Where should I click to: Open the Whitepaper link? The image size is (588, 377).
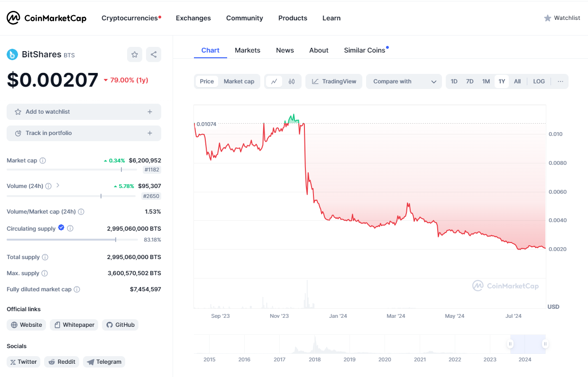[74, 325]
